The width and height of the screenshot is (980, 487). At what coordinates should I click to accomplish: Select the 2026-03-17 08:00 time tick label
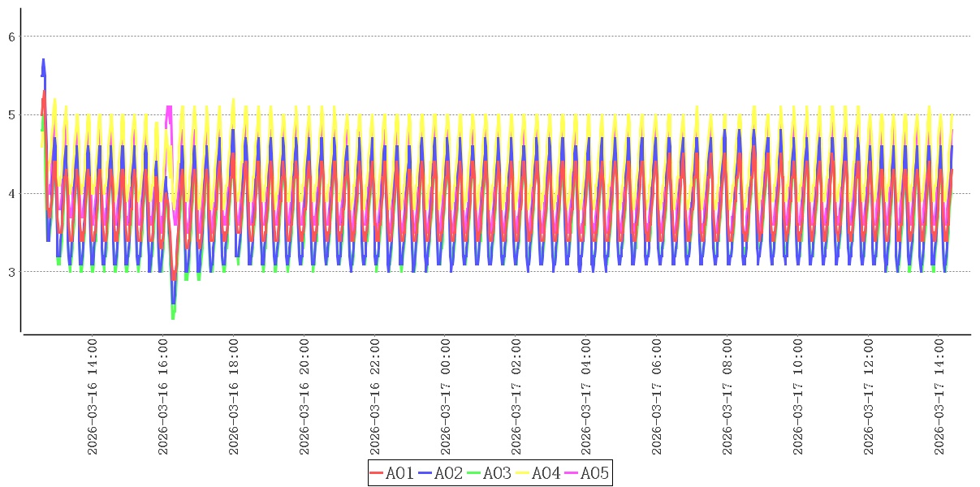pos(728,397)
